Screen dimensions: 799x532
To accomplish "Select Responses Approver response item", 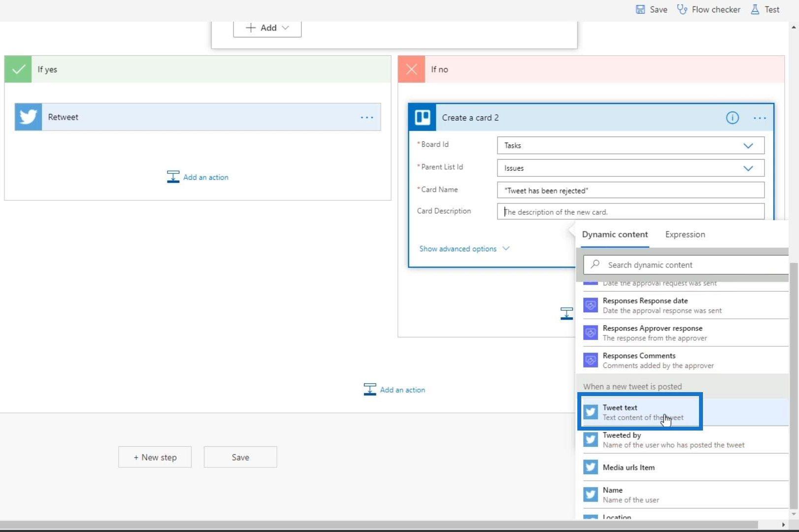I will point(682,333).
